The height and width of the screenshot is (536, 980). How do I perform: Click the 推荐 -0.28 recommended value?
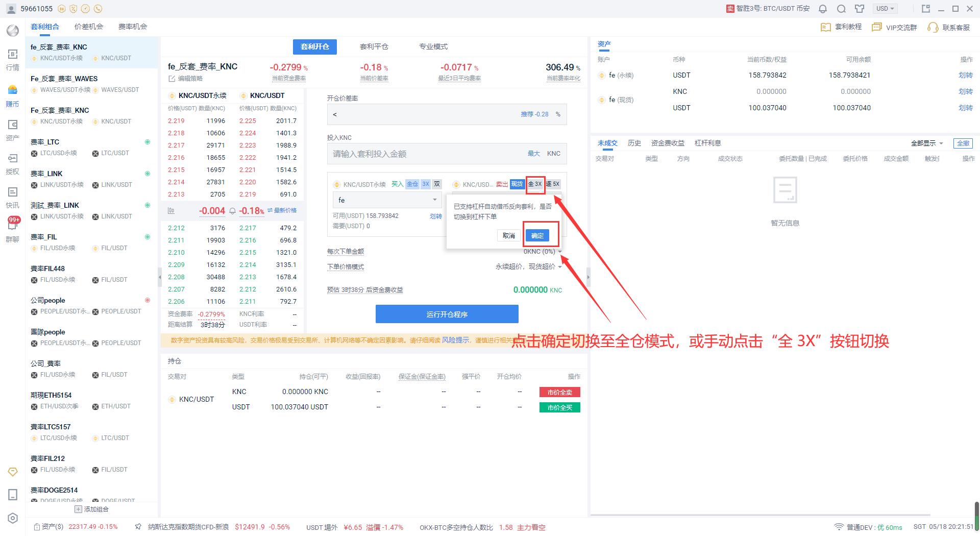coord(534,115)
